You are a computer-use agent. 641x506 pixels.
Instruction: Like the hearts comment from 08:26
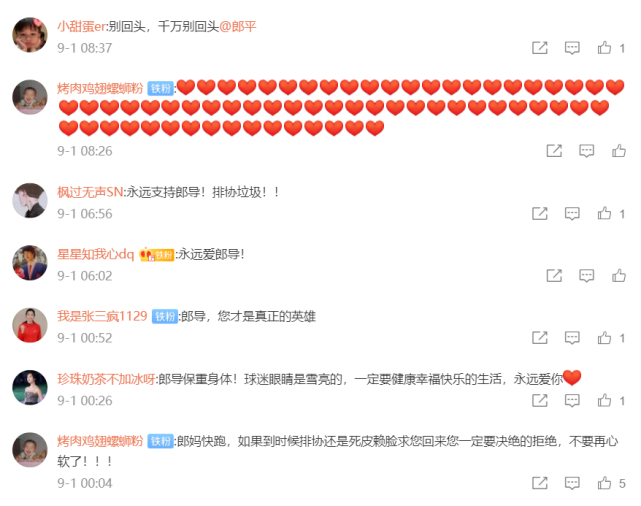pos(619,151)
